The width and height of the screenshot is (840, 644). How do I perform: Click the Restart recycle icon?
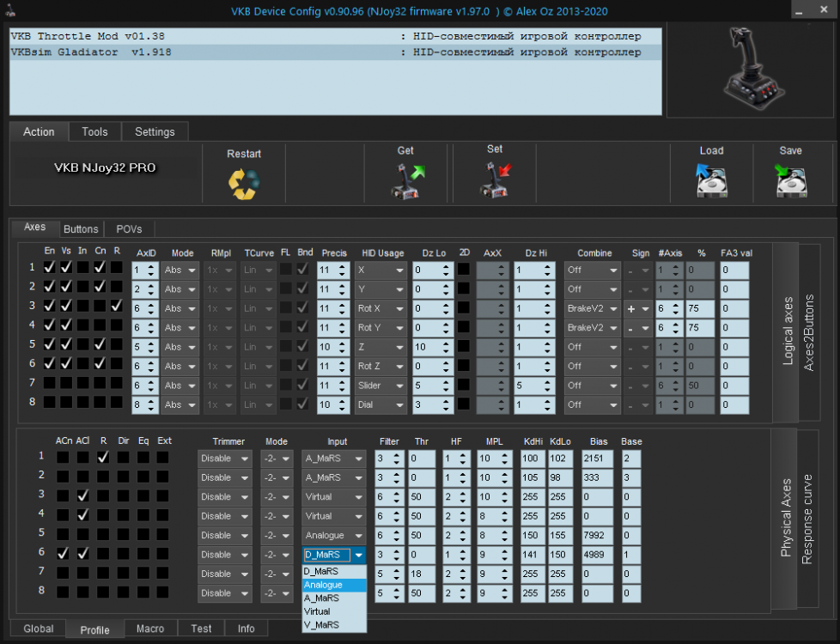pyautogui.click(x=244, y=184)
